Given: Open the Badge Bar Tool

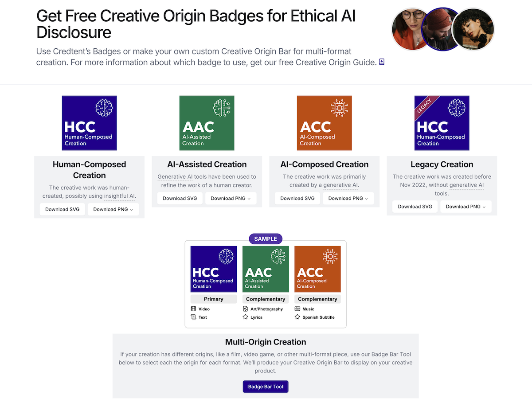Looking at the screenshot, I should (265, 386).
